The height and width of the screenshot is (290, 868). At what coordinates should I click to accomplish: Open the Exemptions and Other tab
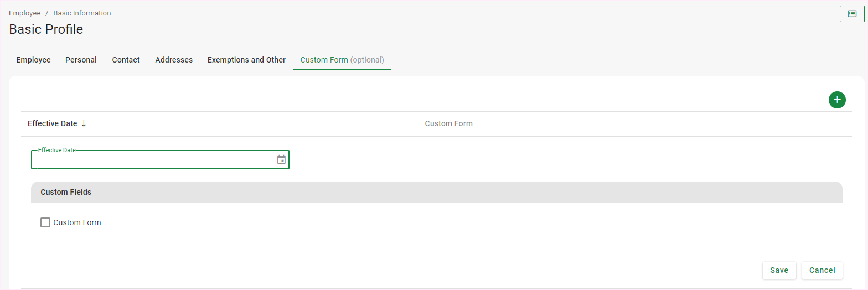click(x=246, y=60)
